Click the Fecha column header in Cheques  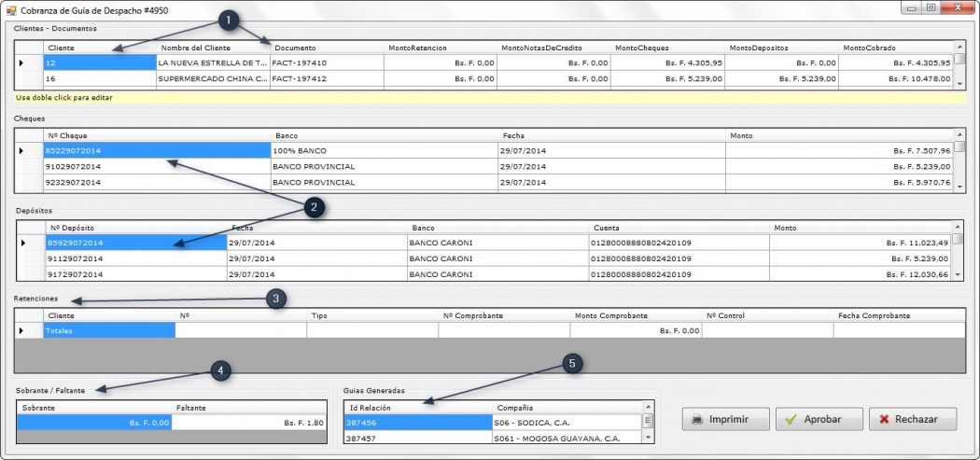click(611, 135)
